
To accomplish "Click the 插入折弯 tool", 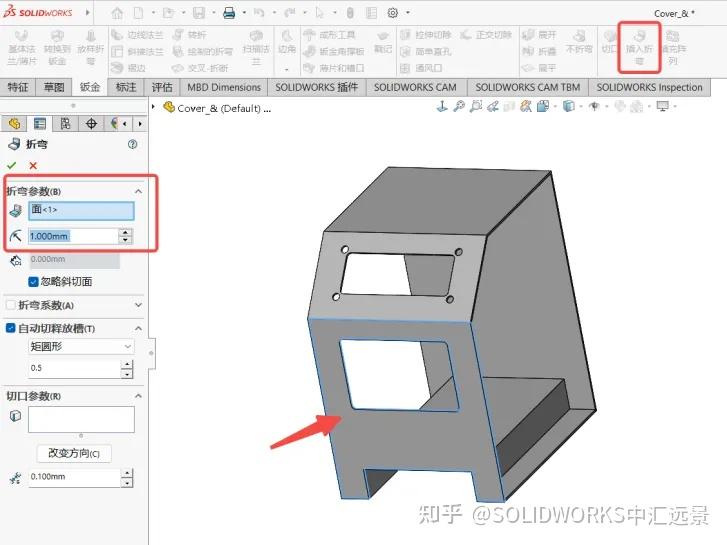I will coord(639,48).
